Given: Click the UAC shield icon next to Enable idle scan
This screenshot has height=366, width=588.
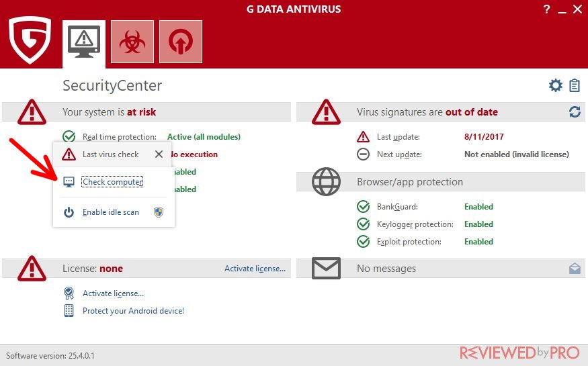Looking at the screenshot, I should coord(159,212).
